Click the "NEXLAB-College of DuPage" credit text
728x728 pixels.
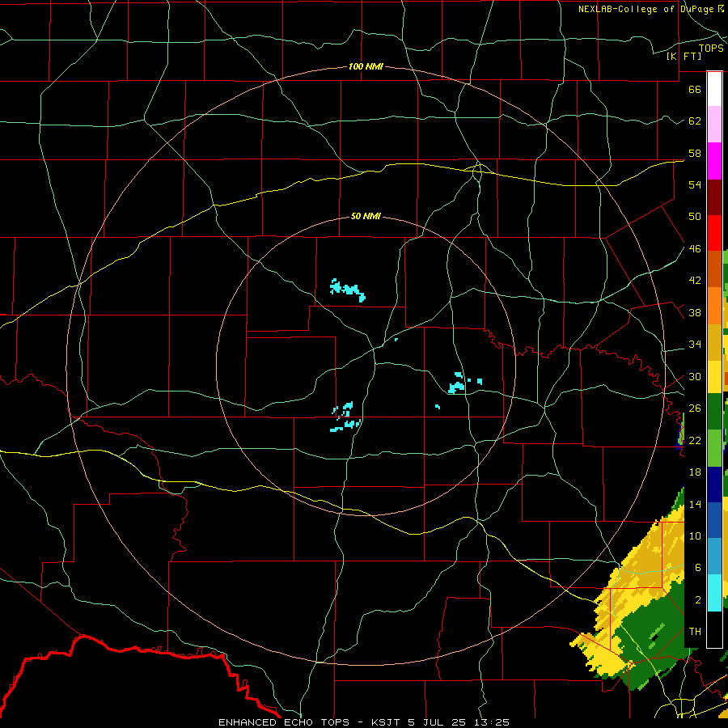[x=645, y=9]
